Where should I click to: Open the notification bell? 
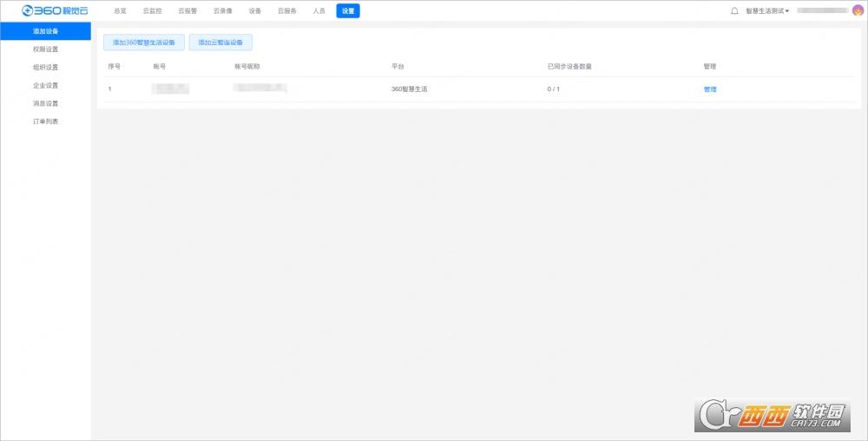(x=734, y=10)
